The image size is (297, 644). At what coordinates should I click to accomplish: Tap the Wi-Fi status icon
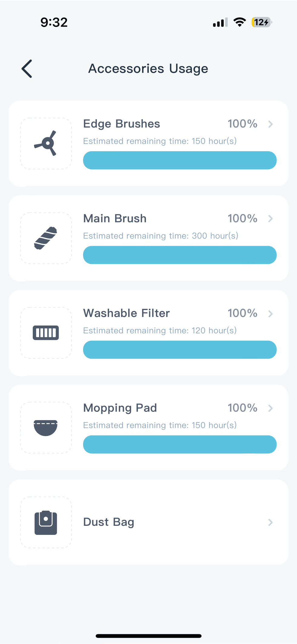point(240,22)
